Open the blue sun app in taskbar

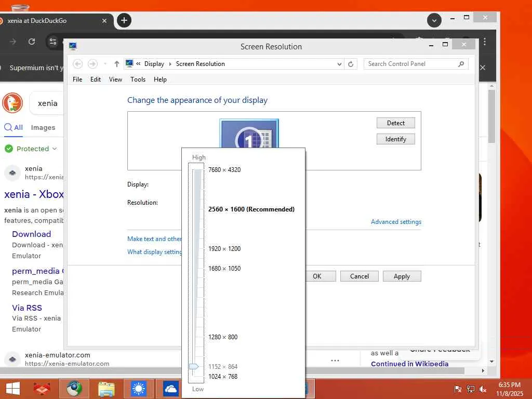pos(138,389)
